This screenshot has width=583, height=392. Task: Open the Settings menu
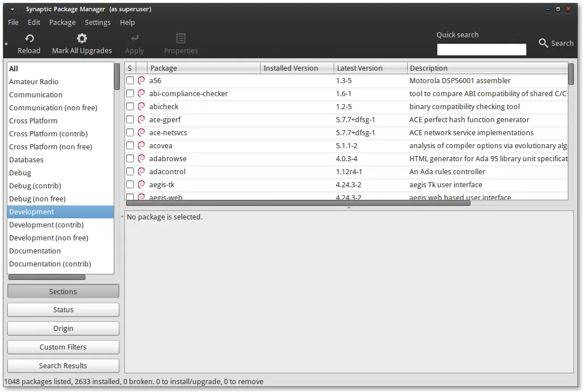(97, 22)
